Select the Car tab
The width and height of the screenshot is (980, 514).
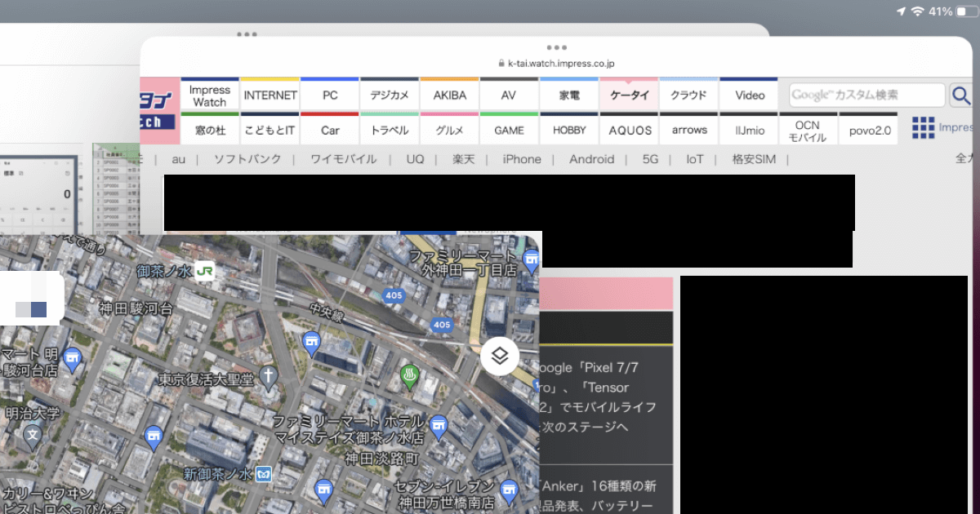pos(330,130)
